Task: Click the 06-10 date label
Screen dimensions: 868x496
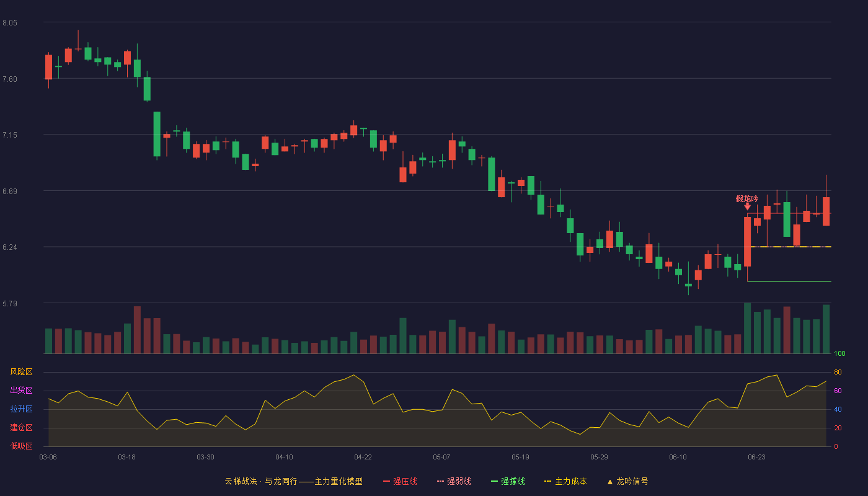Action: tap(678, 457)
